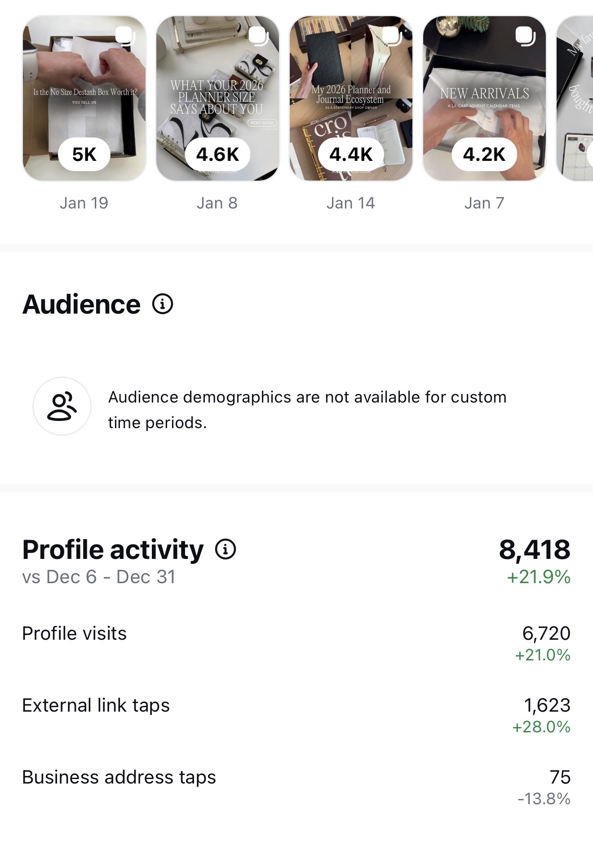Tap carousel icon on Jan 14 post

(x=392, y=36)
